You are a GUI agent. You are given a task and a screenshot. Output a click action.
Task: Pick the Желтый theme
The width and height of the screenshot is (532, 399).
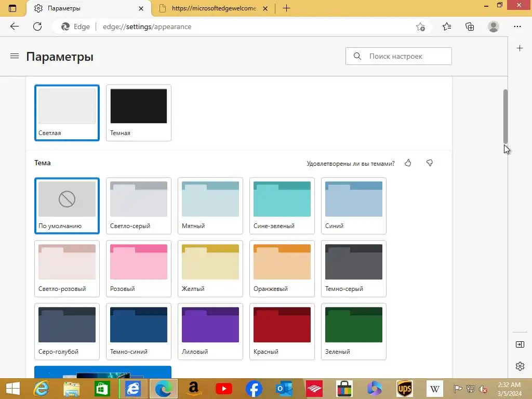(210, 269)
